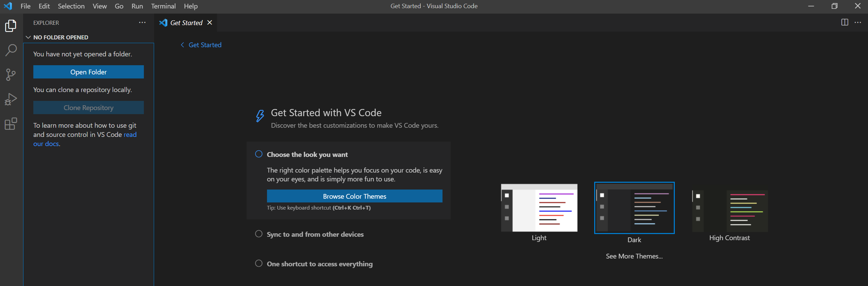Open the Run and Debug view icon

pyautogui.click(x=11, y=99)
